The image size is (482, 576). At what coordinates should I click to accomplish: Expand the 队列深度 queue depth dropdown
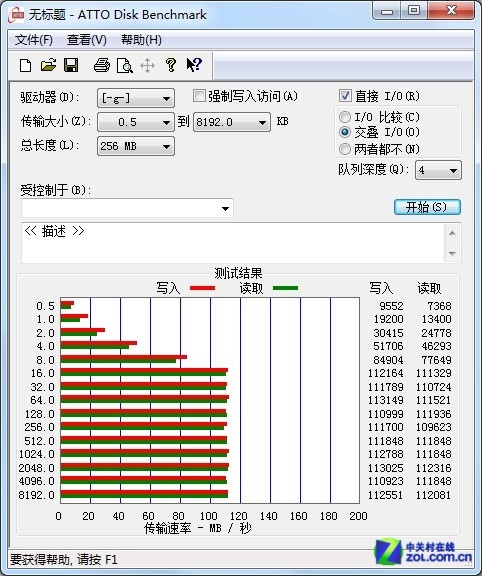pyautogui.click(x=438, y=170)
